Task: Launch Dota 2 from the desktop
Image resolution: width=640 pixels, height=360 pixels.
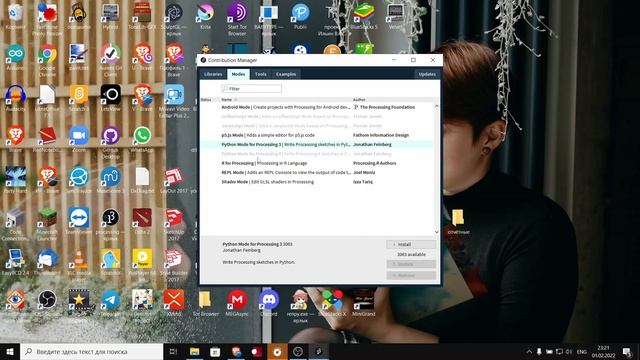Action: [142, 220]
